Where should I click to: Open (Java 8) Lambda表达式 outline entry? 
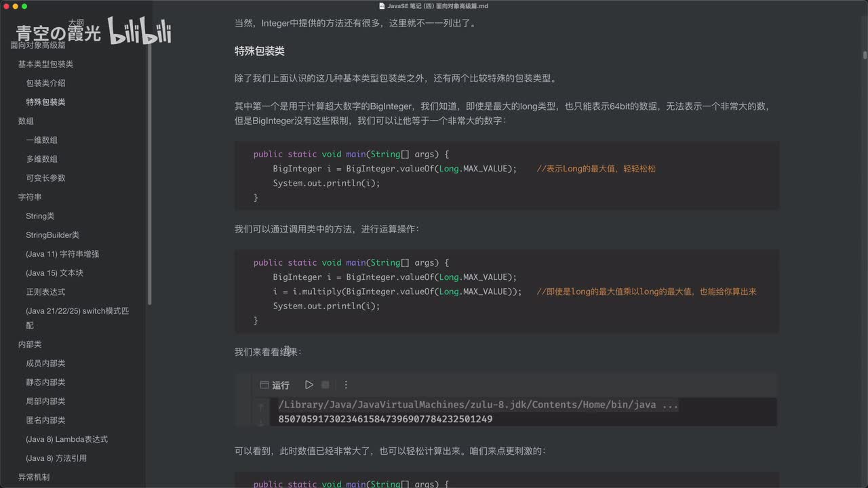66,439
